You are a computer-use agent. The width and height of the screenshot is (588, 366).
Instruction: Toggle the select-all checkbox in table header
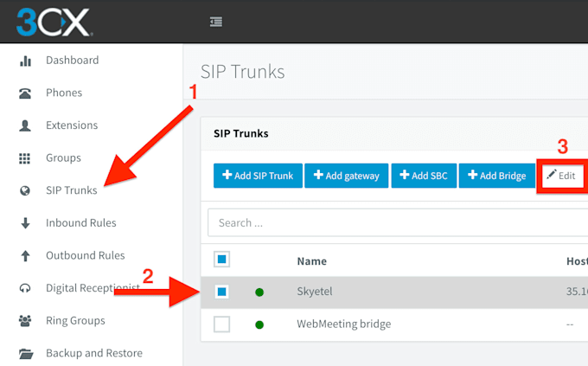coord(221,259)
